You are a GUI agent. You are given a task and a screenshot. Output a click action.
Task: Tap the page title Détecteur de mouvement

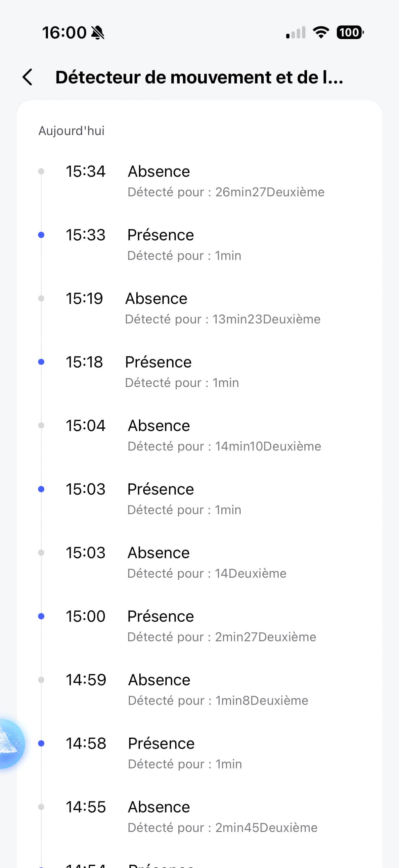click(199, 77)
